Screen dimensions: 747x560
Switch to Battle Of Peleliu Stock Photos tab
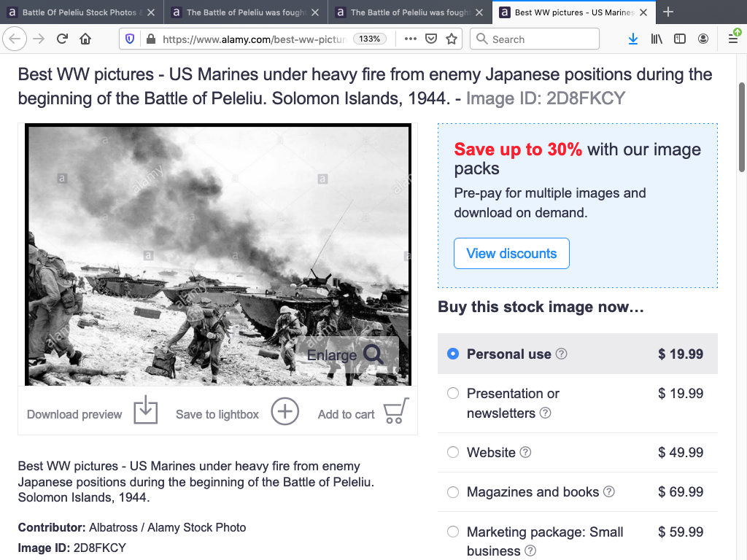[x=80, y=12]
